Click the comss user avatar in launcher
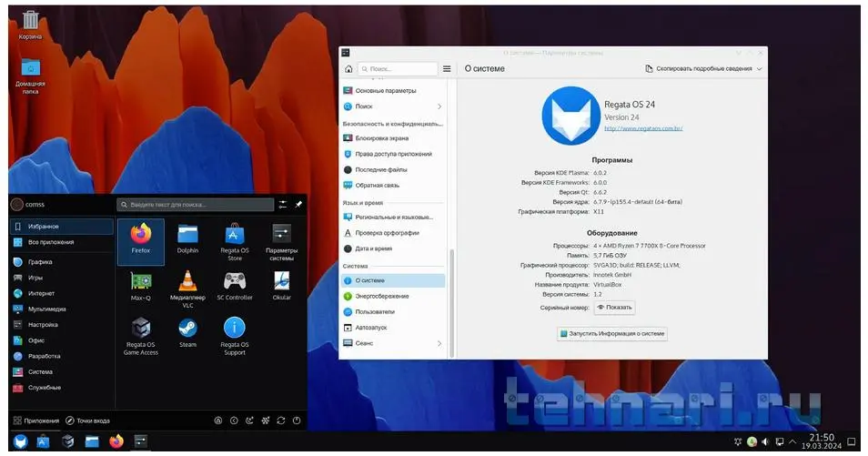 click(x=16, y=205)
